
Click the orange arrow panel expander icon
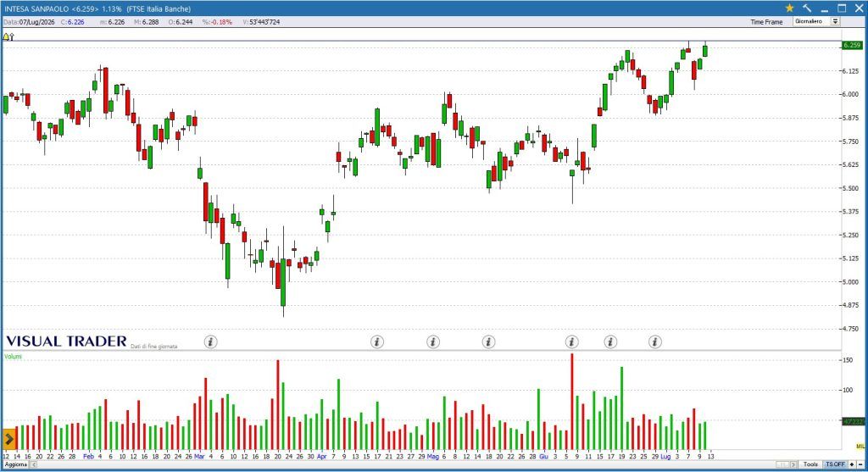point(8,439)
